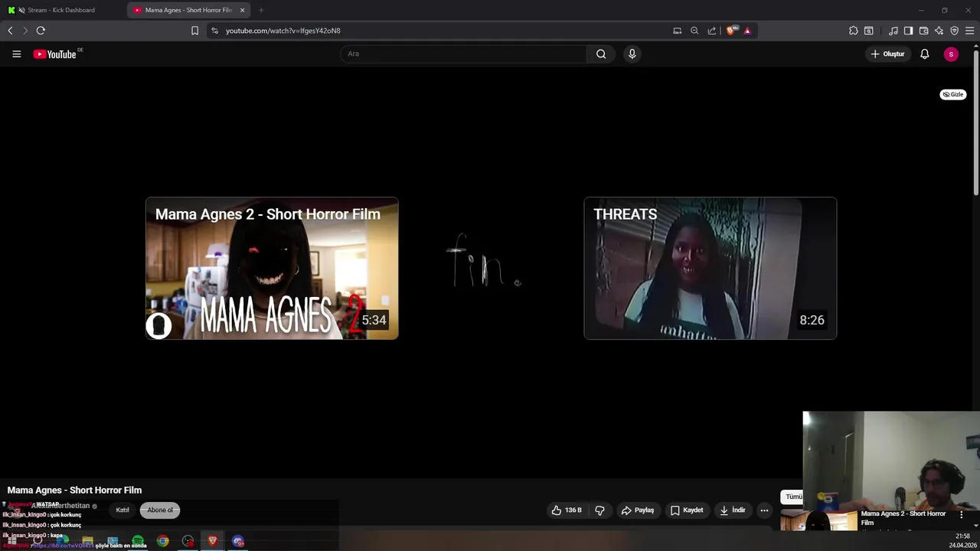Open the account avatar menu
This screenshot has height=551, width=980.
(951, 54)
